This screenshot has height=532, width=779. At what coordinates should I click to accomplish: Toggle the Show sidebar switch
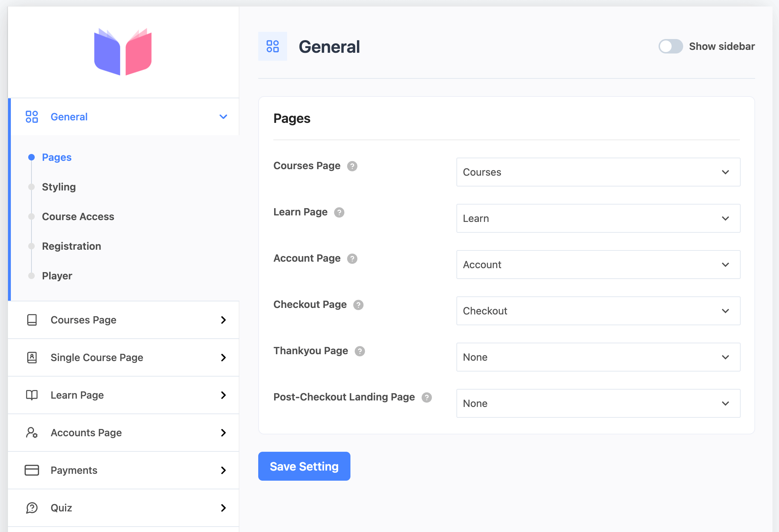click(x=670, y=46)
